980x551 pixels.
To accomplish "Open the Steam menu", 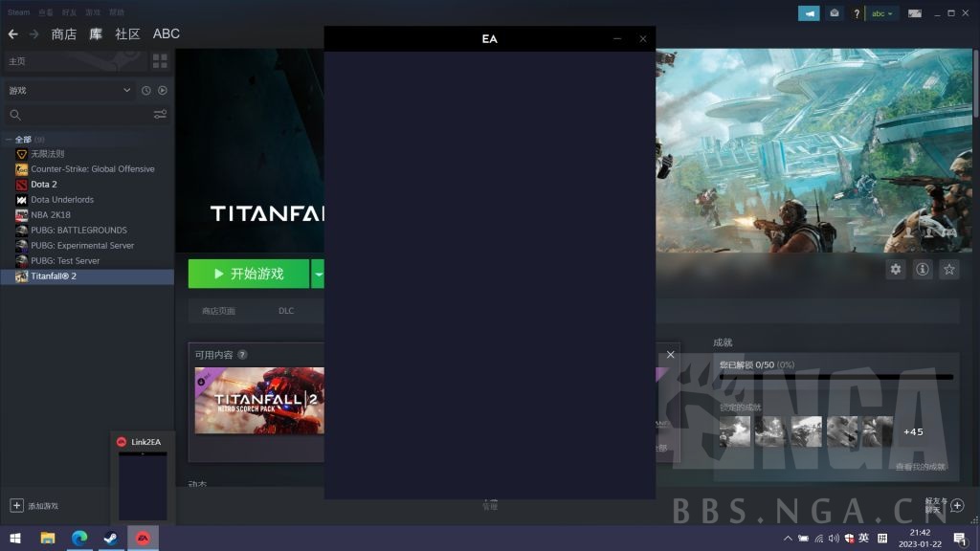I will [17, 12].
